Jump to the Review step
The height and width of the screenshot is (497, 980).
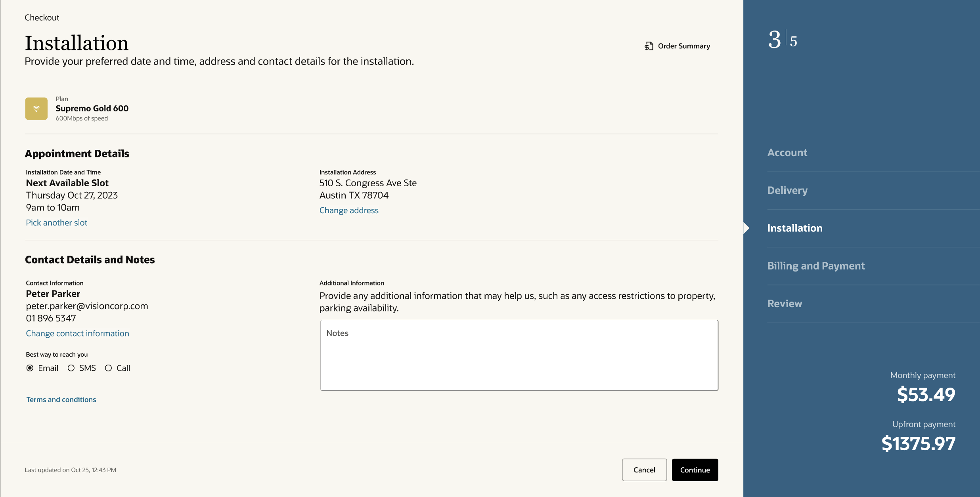pyautogui.click(x=785, y=304)
